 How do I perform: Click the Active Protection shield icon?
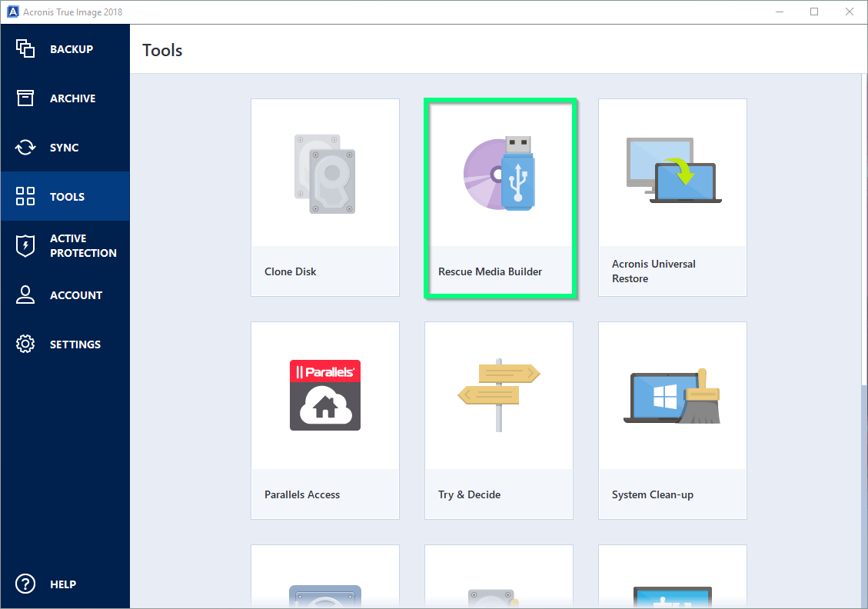[25, 245]
